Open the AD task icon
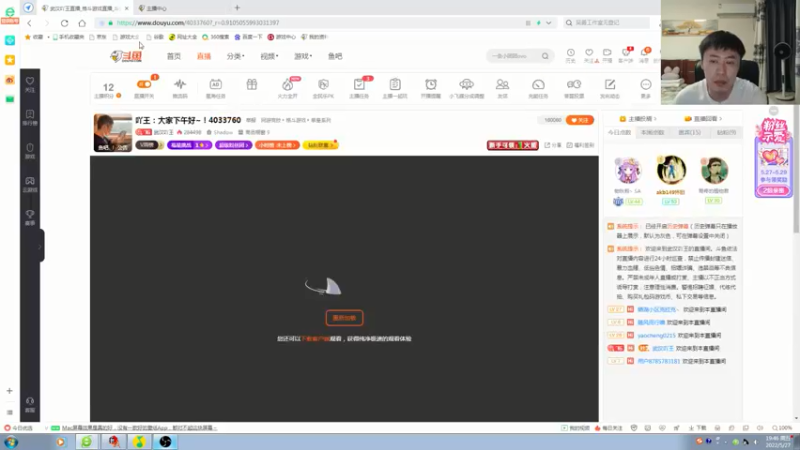 pos(215,84)
